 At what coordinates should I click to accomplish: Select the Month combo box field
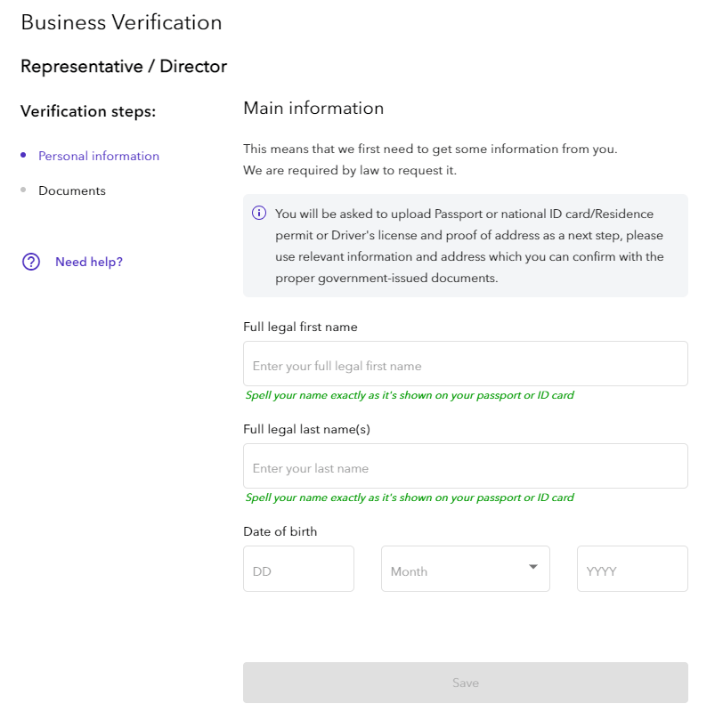454,570
